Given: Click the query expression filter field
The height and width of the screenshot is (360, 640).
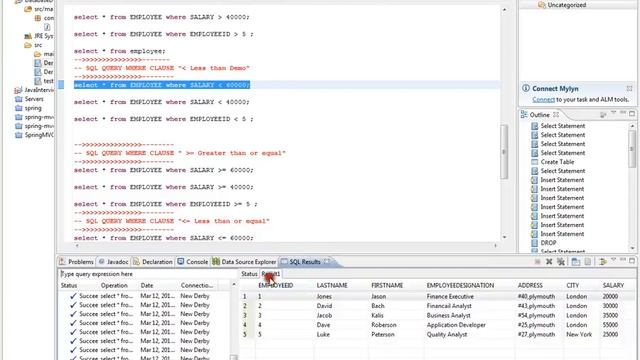Looking at the screenshot, I should tap(148, 274).
